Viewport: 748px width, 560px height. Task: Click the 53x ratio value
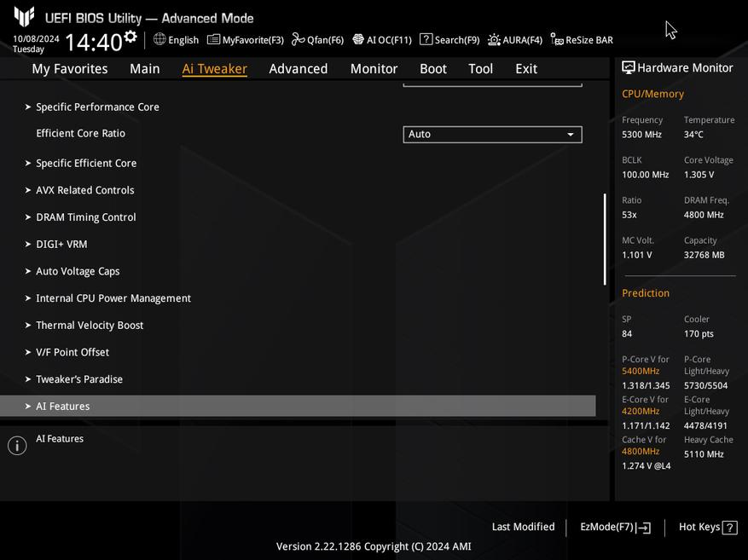(629, 215)
